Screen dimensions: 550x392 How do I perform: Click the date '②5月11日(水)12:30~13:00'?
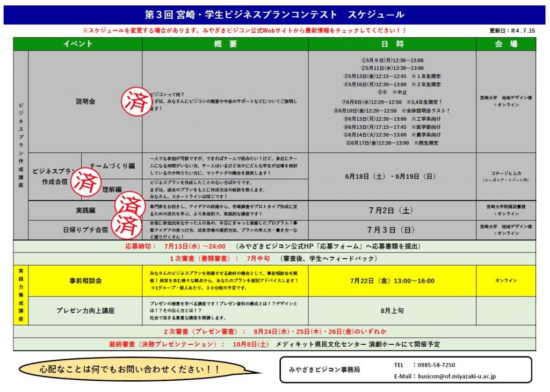392,68
